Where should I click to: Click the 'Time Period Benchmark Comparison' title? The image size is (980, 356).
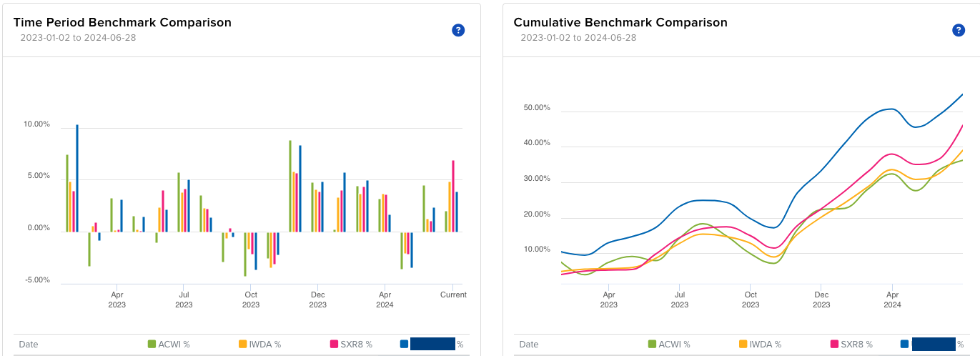coord(122,23)
